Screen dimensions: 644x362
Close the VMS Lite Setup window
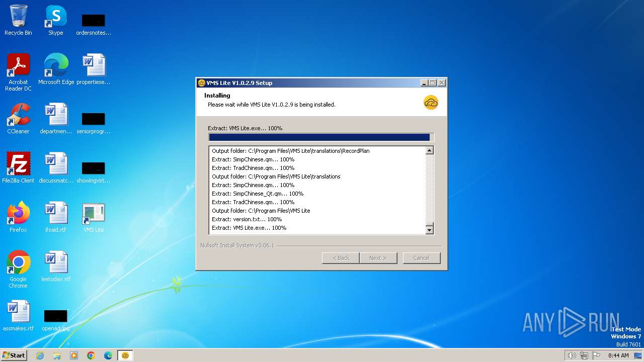tap(442, 83)
